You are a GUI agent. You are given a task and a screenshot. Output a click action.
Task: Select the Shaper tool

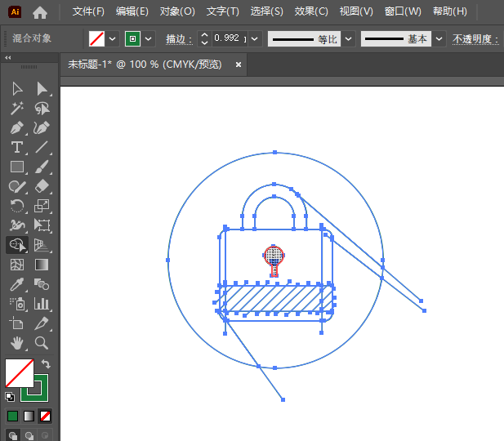pyautogui.click(x=17, y=186)
